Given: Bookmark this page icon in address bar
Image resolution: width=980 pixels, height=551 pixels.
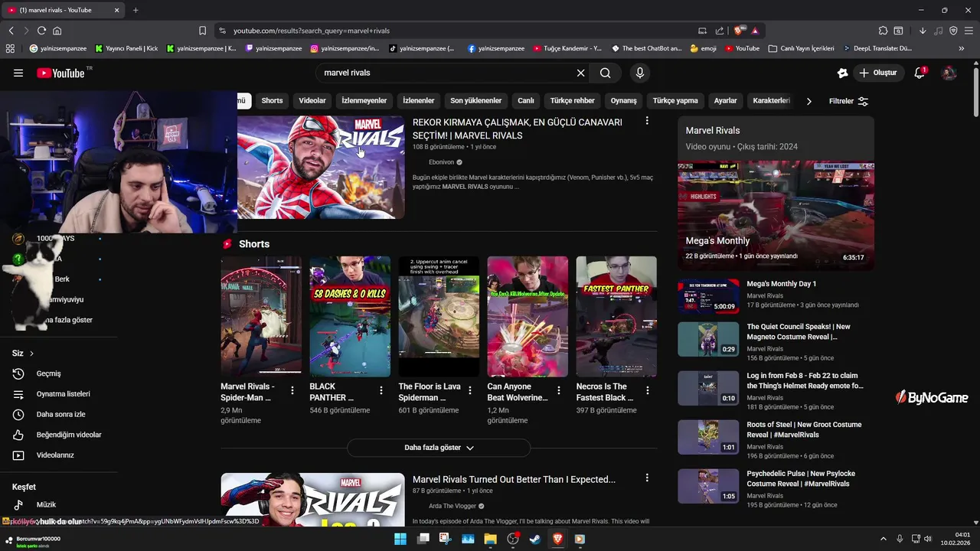Looking at the screenshot, I should point(202,31).
